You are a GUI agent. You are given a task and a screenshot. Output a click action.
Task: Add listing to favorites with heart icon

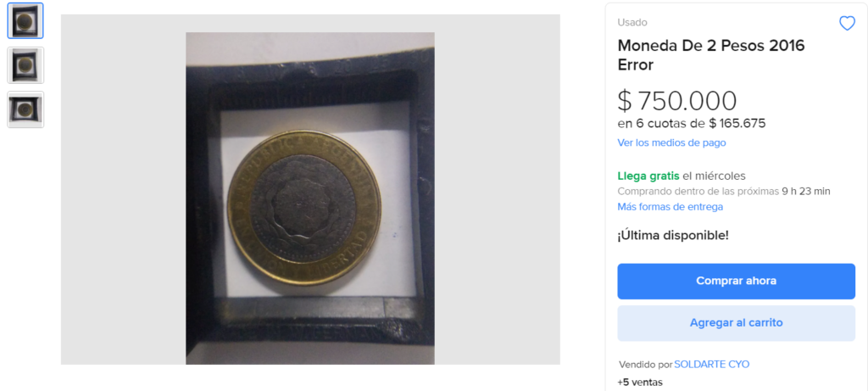pos(847,23)
